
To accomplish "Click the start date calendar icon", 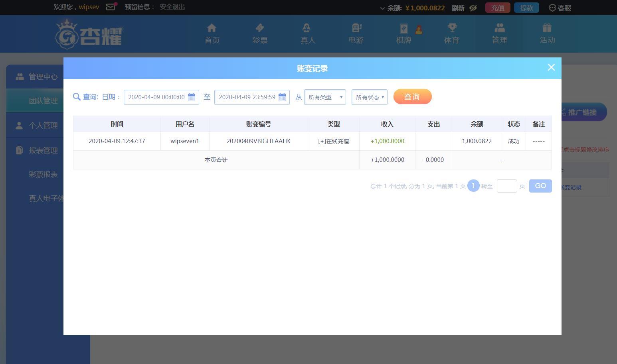I will (x=192, y=97).
